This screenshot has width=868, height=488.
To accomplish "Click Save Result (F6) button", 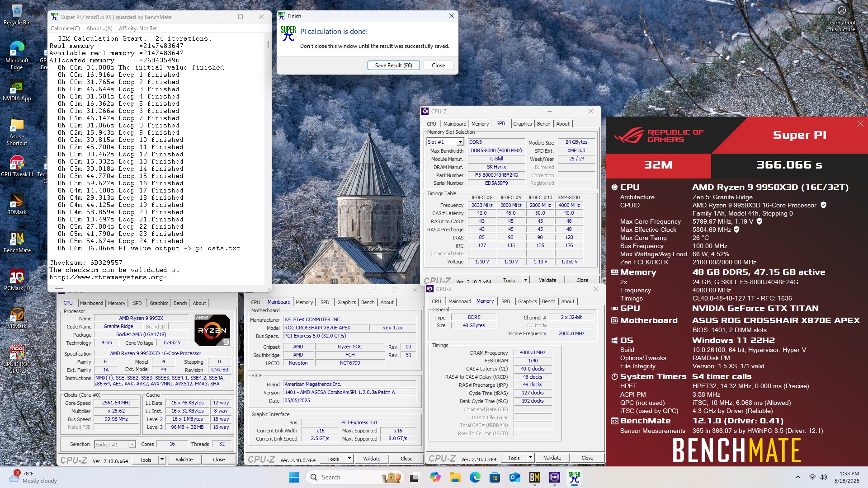I will click(x=393, y=66).
